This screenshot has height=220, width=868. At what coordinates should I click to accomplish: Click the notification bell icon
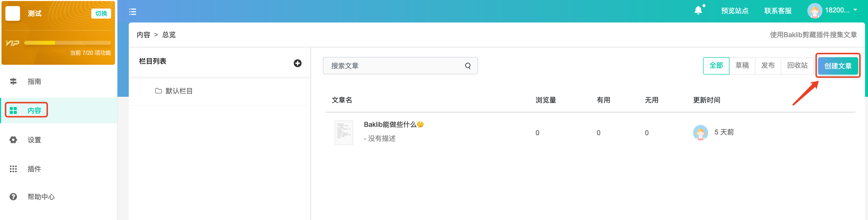[699, 11]
